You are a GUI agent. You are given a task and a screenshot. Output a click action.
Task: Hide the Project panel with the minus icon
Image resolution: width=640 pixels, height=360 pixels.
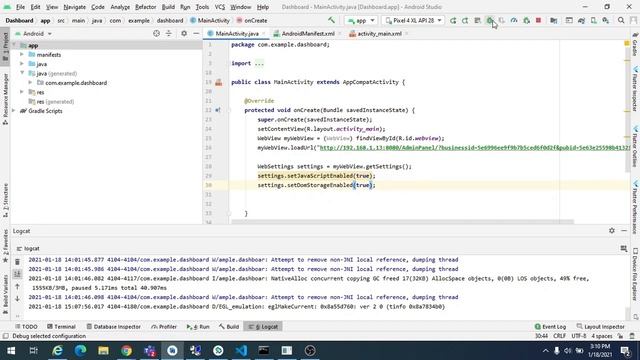(196, 33)
